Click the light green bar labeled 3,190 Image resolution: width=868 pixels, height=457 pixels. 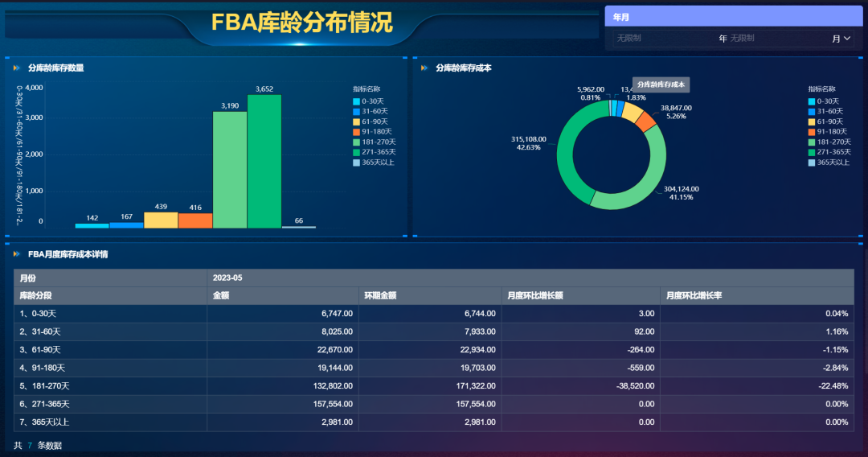[230, 170]
